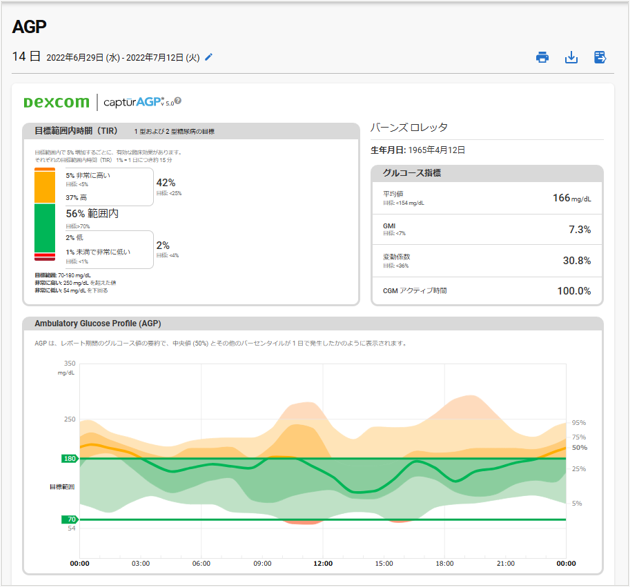Click the 70 lower target marker
The width and height of the screenshot is (630, 587).
(x=70, y=520)
